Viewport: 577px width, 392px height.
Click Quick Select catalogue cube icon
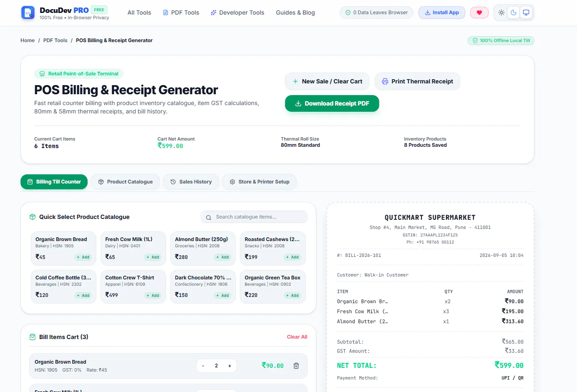33,217
